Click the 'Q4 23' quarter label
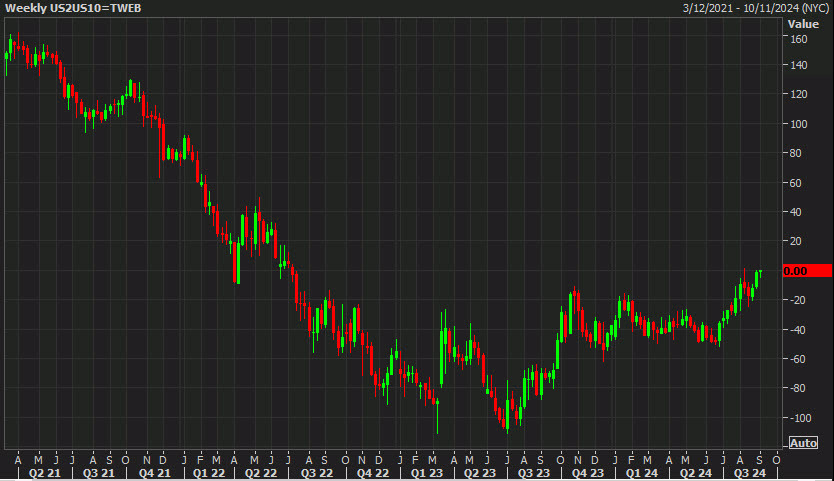Screen dimensions: 834x481 click(x=588, y=473)
